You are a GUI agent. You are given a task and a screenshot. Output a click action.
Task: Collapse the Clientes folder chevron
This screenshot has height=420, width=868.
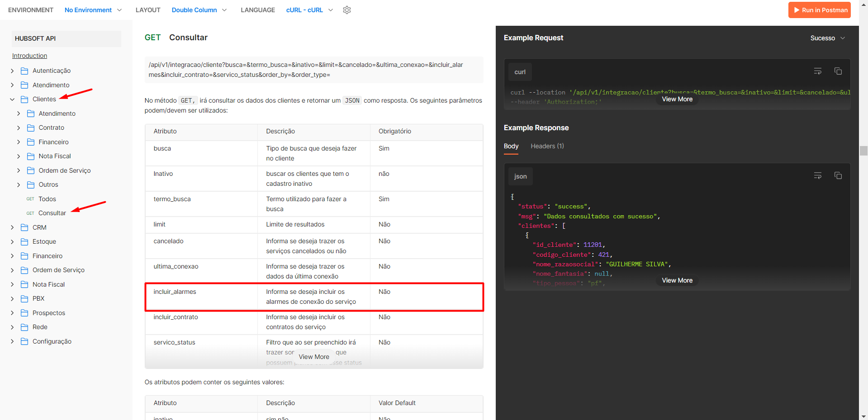click(12, 99)
